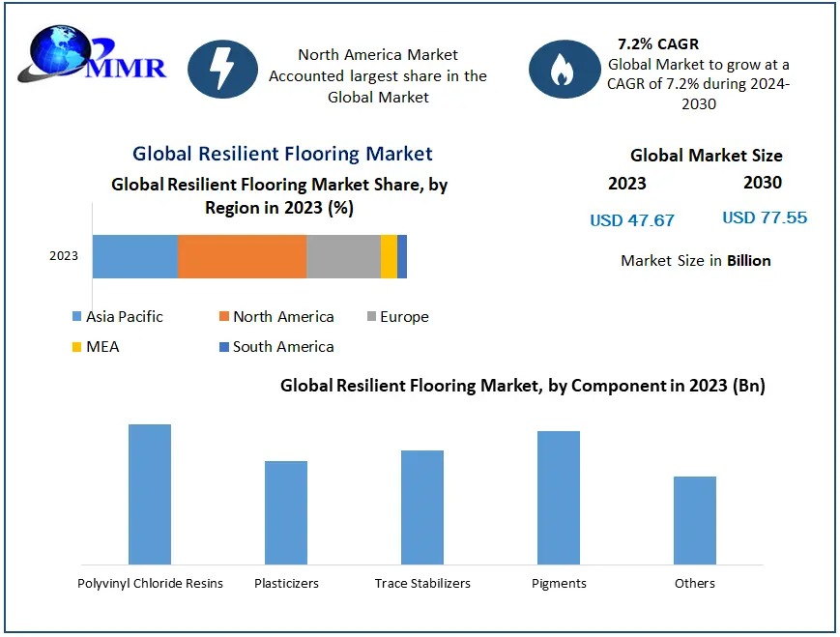Click the USD 77.55 market size value
The width and height of the screenshot is (840, 637).
pyautogui.click(x=765, y=217)
